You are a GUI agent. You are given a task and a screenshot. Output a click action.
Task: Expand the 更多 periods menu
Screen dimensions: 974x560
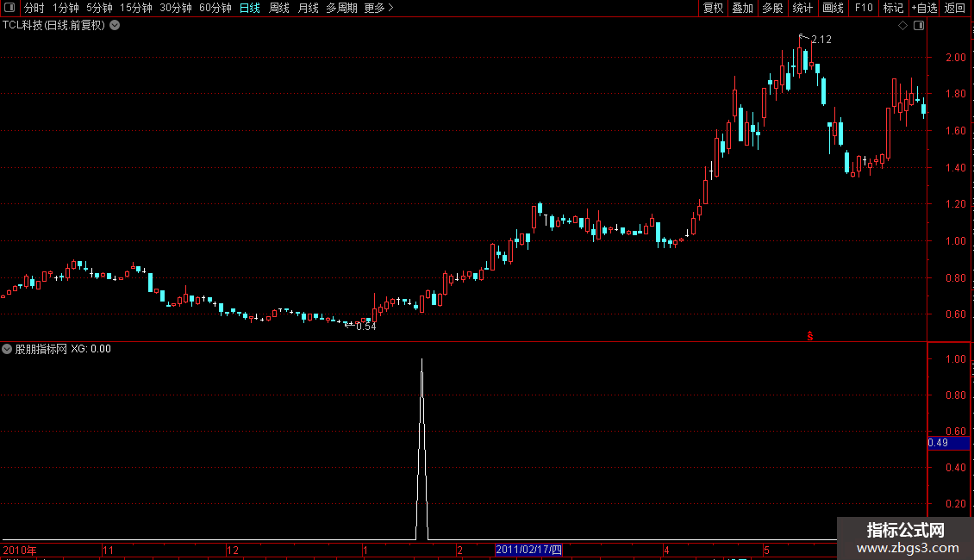coord(378,8)
